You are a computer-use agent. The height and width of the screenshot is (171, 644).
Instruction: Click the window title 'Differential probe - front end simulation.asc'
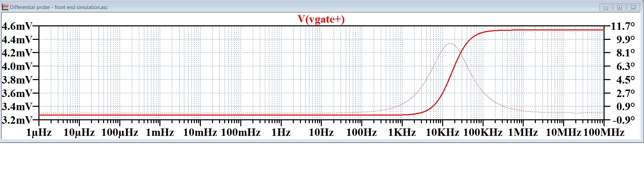[59, 7]
